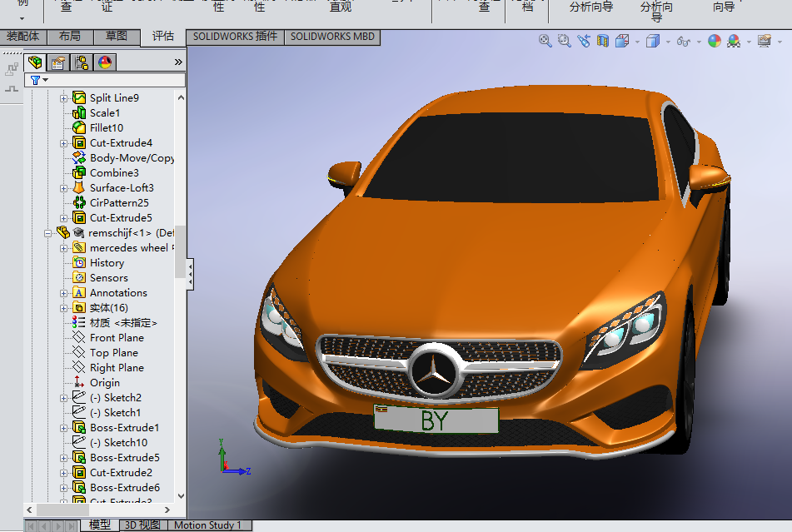Screen dimensions: 792x532
Task: Select the Previous View icon
Action: tap(583, 40)
